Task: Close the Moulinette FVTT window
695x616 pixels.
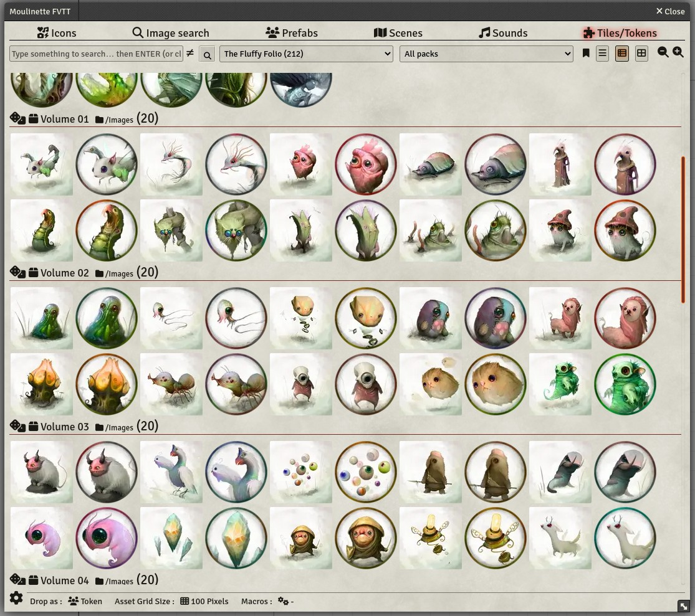Action: pos(670,11)
